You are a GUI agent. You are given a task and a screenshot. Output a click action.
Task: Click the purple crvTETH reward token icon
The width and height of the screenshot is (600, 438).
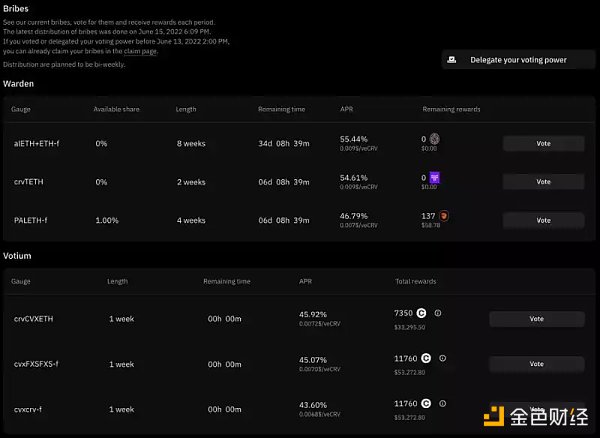point(435,177)
